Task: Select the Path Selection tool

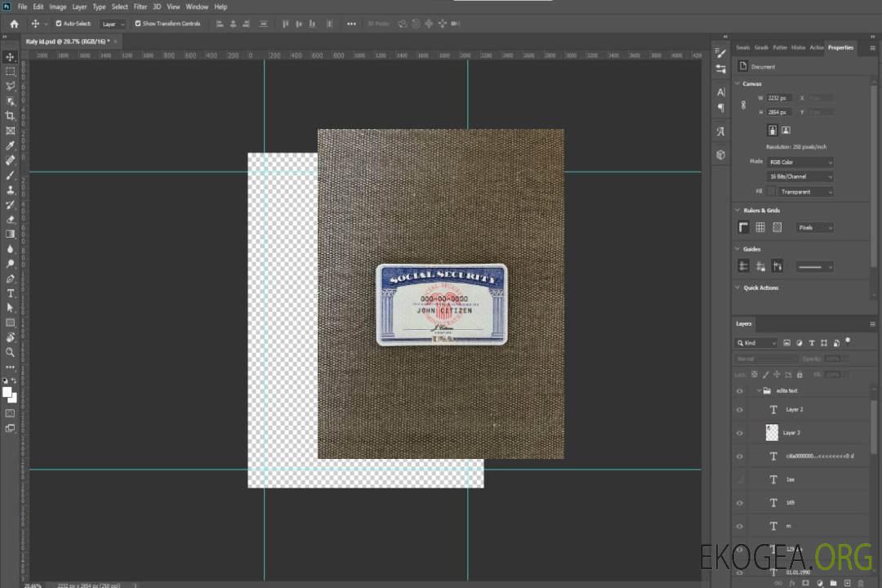Action: 10,308
